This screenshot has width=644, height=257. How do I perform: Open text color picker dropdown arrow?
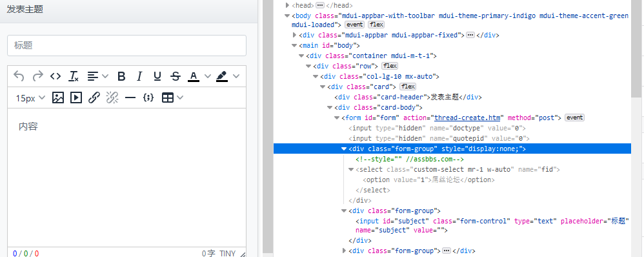coord(207,76)
